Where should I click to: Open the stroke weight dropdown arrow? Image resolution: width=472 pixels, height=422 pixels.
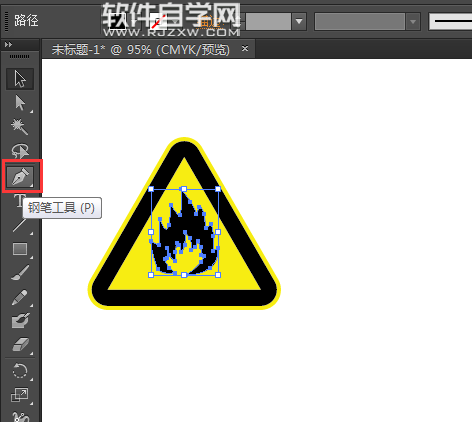[299, 22]
